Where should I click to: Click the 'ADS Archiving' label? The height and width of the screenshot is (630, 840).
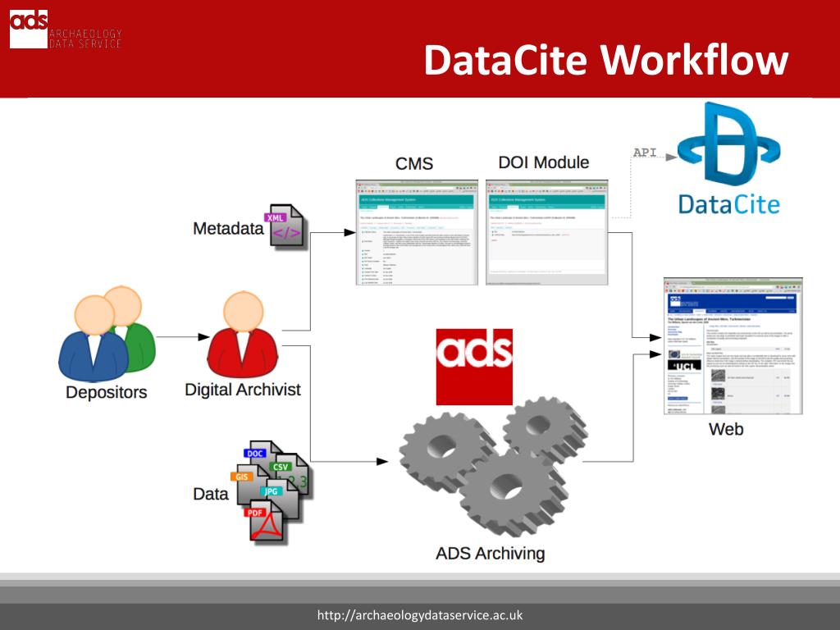click(x=491, y=554)
